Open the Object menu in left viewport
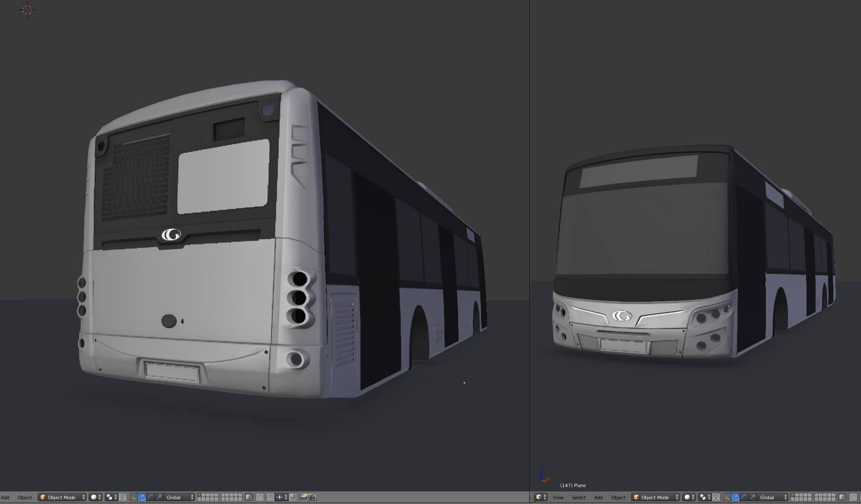The height and width of the screenshot is (504, 861). click(25, 497)
